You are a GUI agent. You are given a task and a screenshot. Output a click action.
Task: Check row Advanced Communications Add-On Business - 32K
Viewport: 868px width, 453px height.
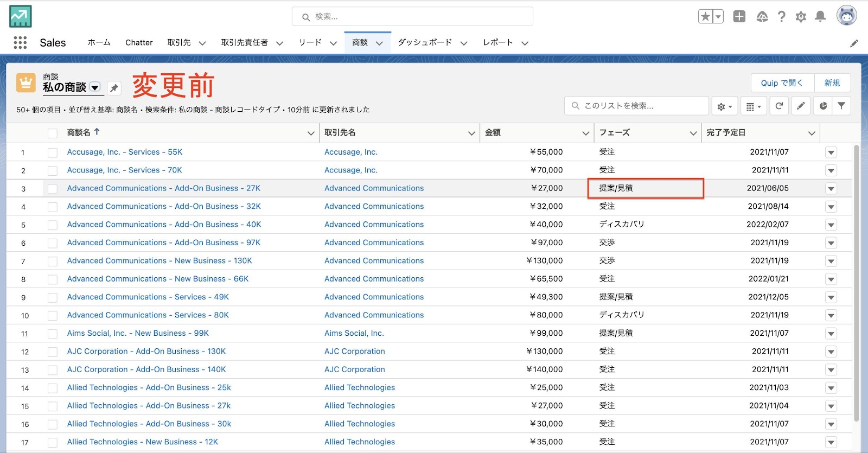[53, 207]
